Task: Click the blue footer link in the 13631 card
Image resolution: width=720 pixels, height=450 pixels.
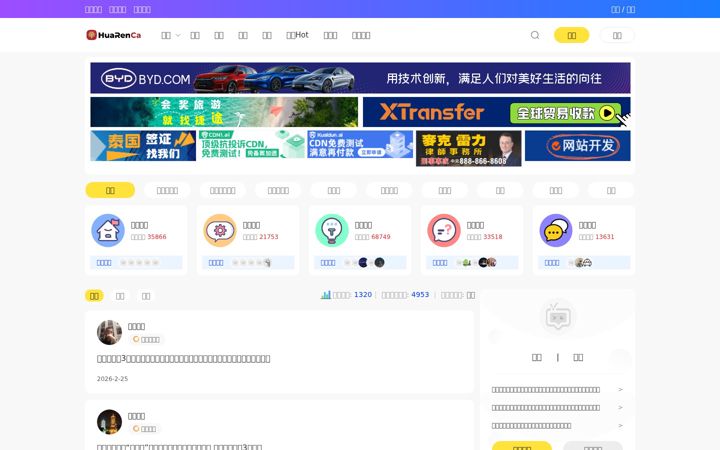Action: tap(552, 263)
